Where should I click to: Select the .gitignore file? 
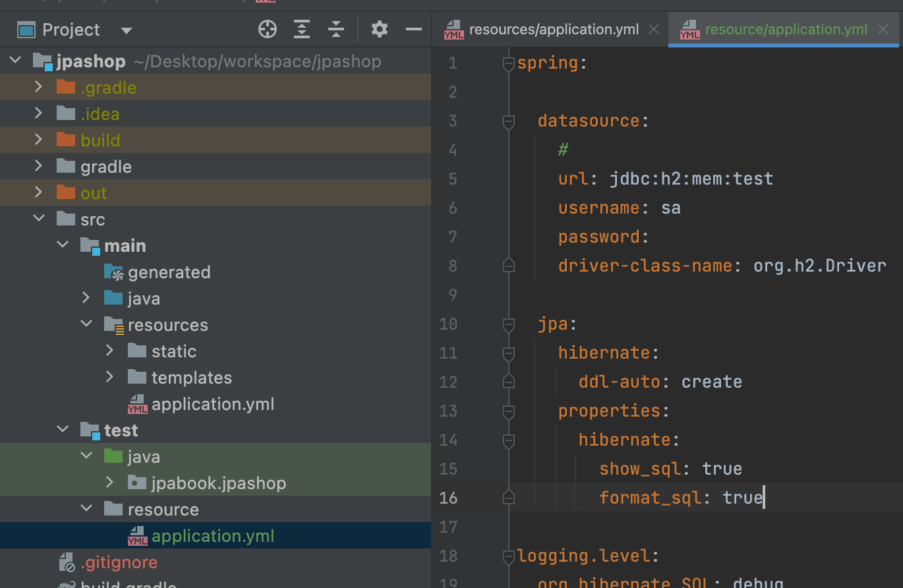(x=216, y=562)
